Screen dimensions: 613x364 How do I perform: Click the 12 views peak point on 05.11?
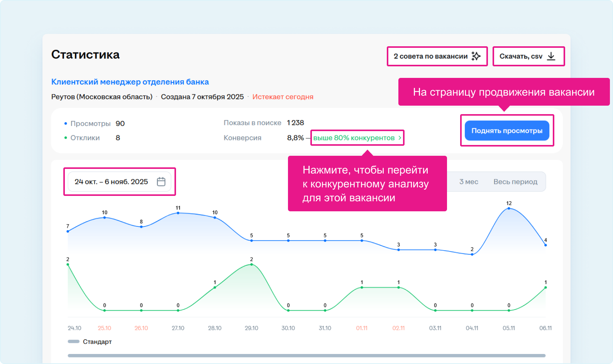coord(509,208)
